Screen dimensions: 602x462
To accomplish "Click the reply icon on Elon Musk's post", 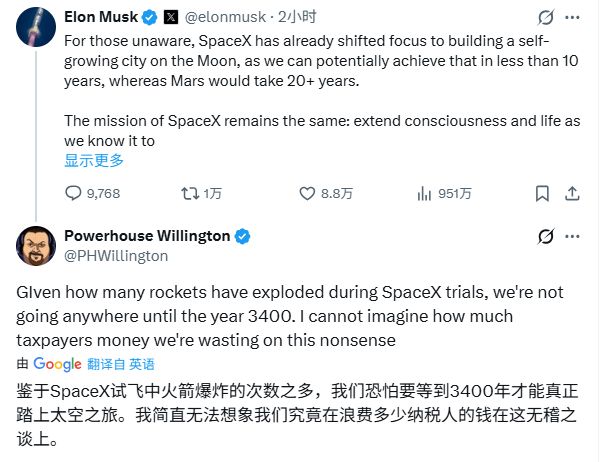I will [x=73, y=194].
